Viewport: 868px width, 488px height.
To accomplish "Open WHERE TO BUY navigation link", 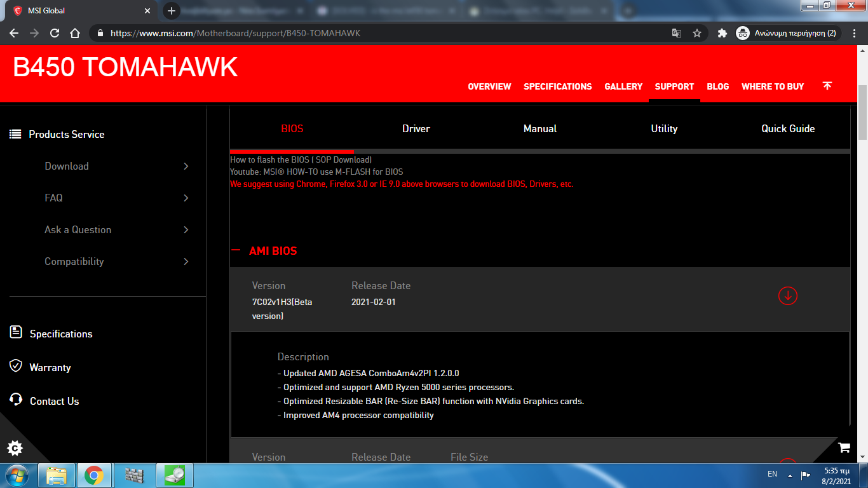I will click(x=773, y=86).
